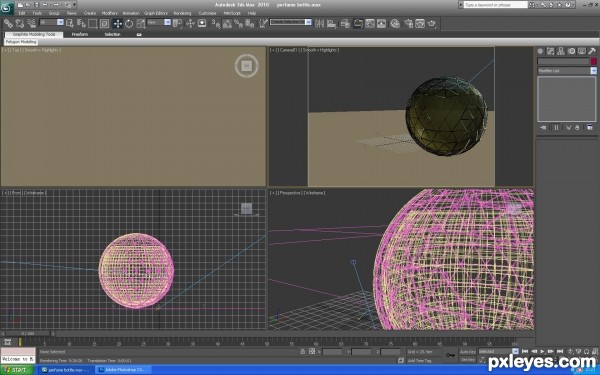
Task: Choose the Rectangular Selection Region tool
Action: point(93,24)
